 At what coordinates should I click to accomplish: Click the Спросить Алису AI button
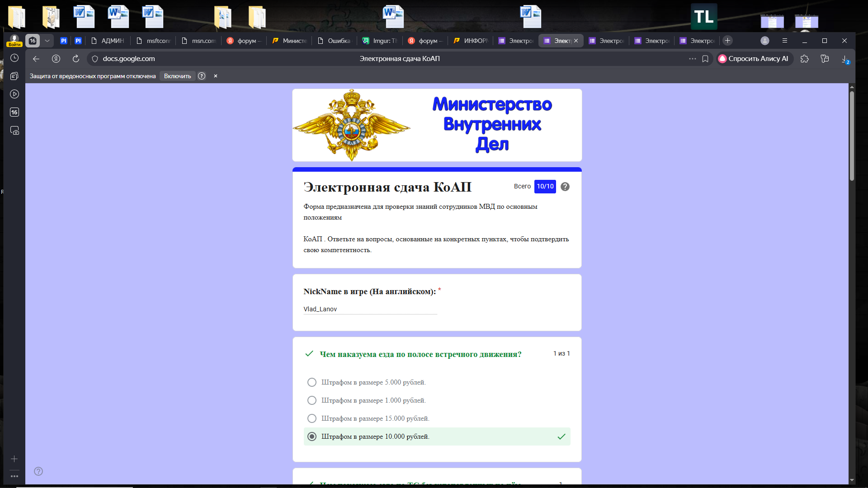(754, 59)
